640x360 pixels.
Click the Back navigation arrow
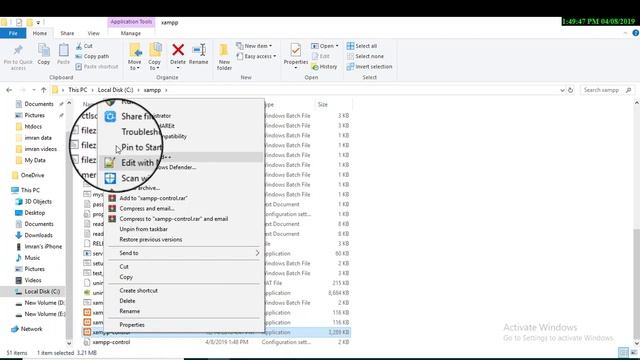coord(9,90)
